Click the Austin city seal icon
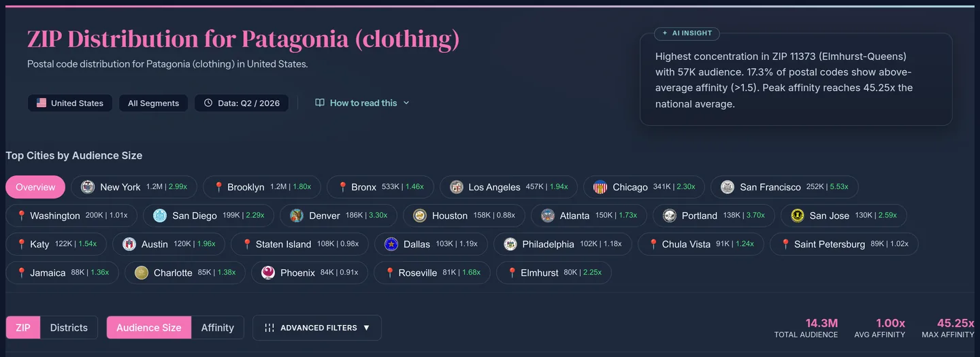 pyautogui.click(x=129, y=244)
